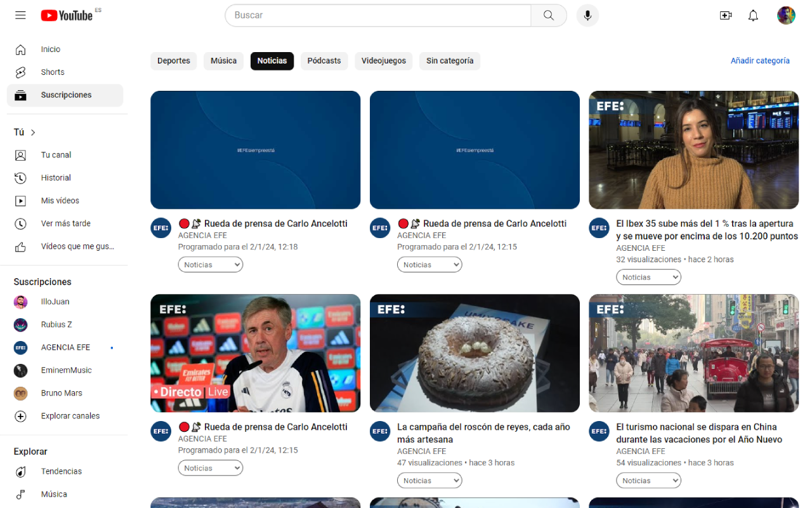The image size is (812, 508).
Task: Open Tu canal in sidebar
Action: (65, 155)
